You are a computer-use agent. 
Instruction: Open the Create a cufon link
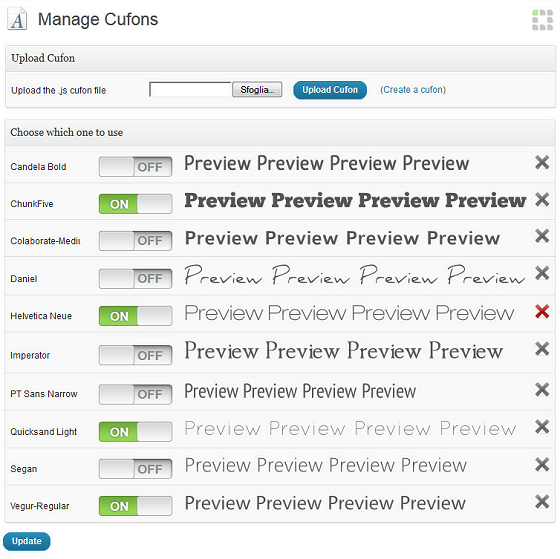413,90
